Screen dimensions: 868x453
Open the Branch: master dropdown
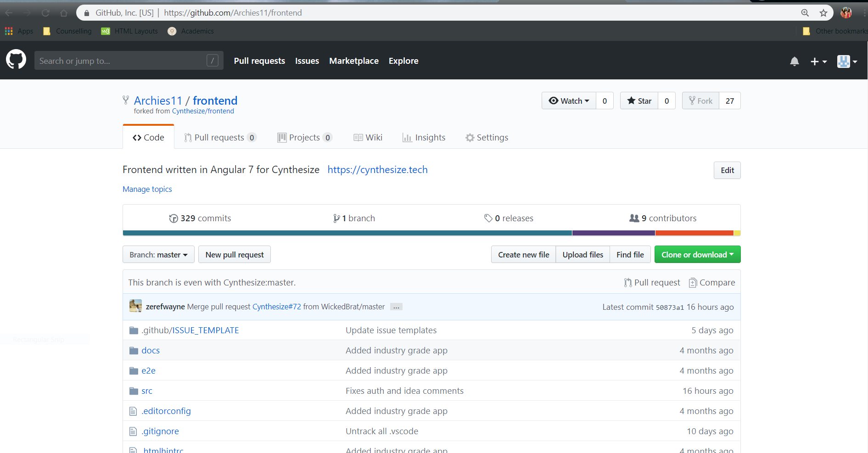158,254
